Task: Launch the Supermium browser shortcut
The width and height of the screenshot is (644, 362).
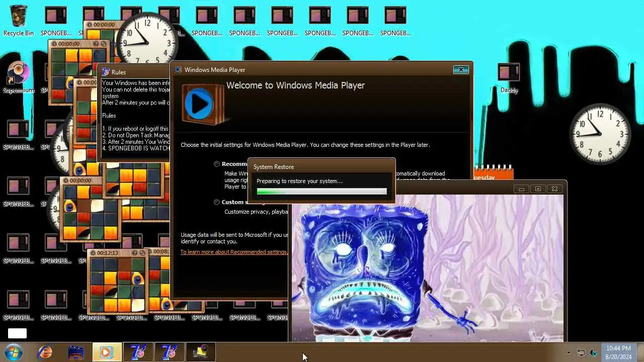Action: (x=19, y=77)
